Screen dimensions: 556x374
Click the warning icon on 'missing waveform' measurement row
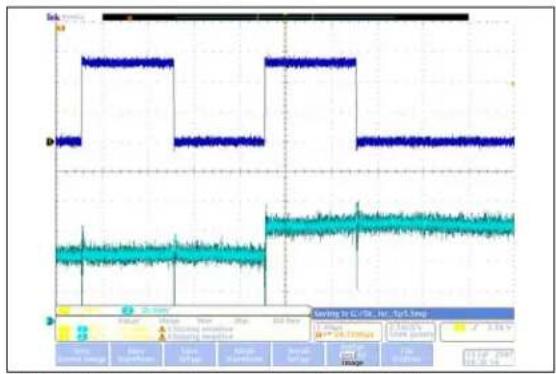162,329
